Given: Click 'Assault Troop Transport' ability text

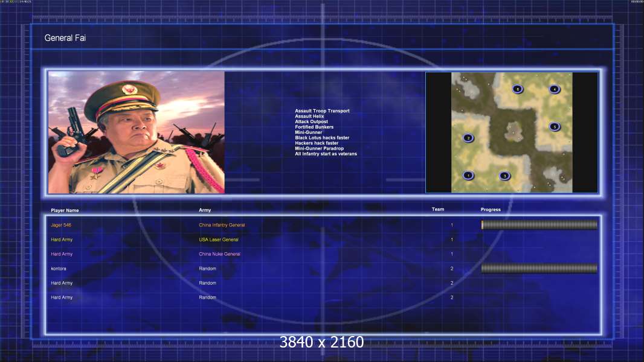Looking at the screenshot, I should coord(322,110).
